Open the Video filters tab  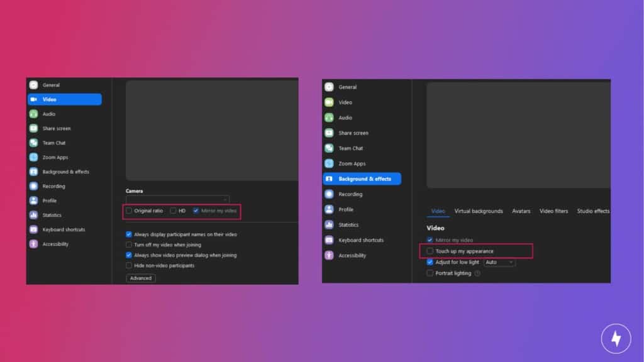tap(553, 211)
